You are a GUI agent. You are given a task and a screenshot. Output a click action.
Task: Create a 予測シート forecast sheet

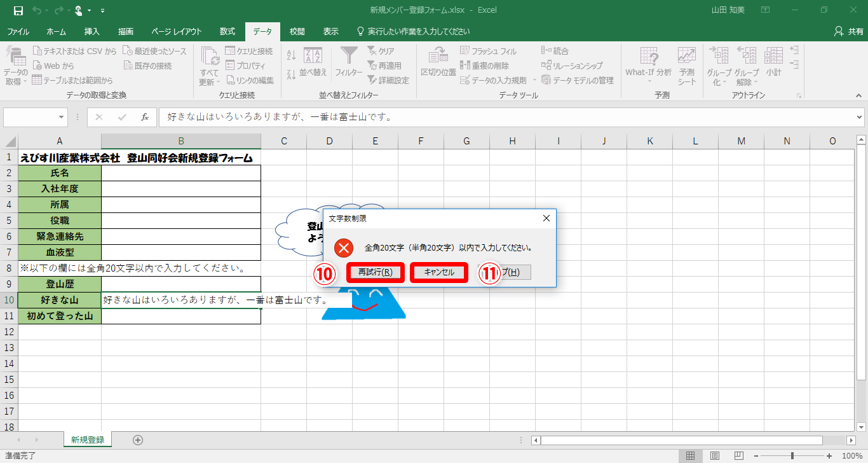click(x=687, y=66)
